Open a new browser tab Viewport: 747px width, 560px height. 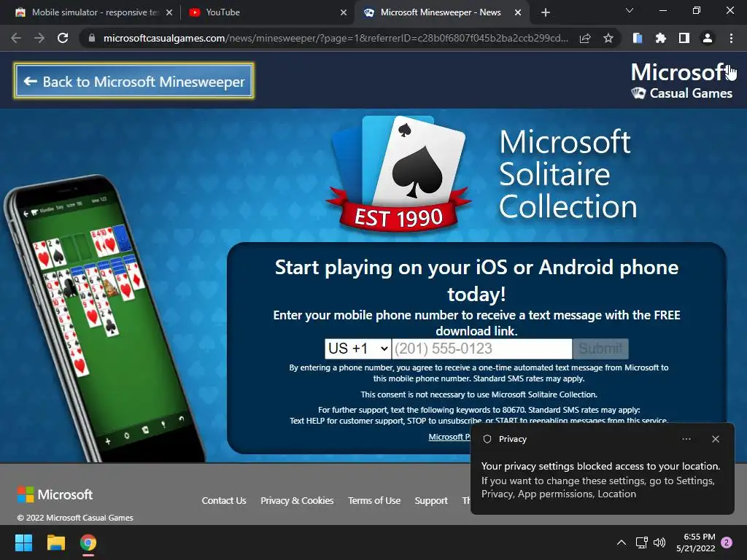546,12
